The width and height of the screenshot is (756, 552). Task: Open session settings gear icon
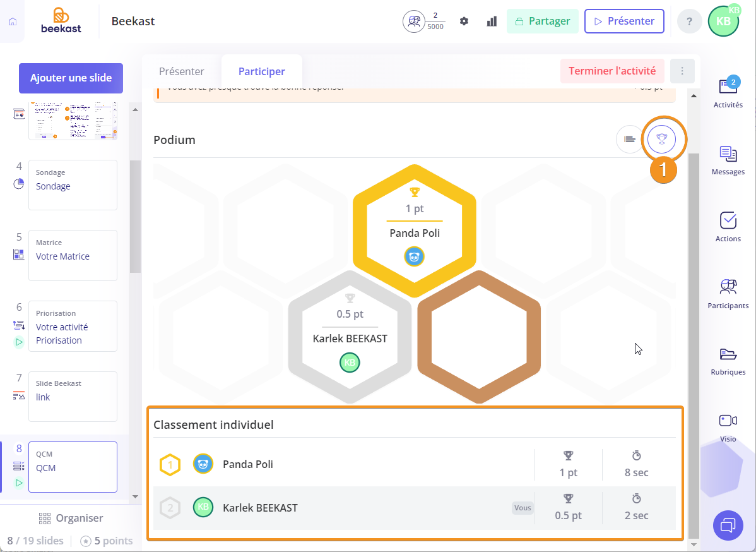click(x=464, y=21)
